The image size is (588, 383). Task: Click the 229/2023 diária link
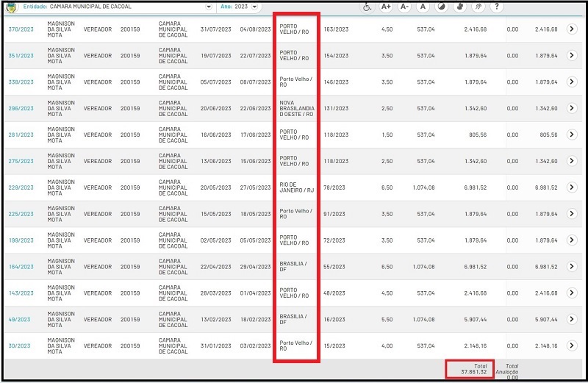(20, 187)
